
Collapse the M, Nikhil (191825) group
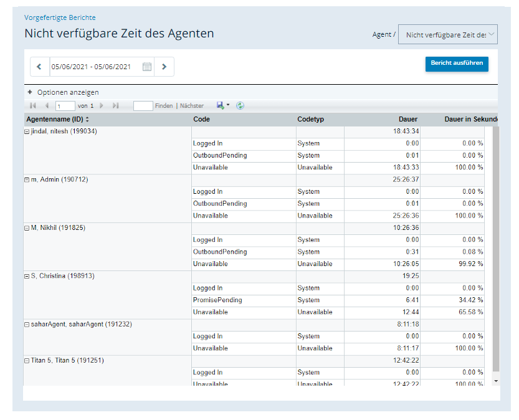27,228
